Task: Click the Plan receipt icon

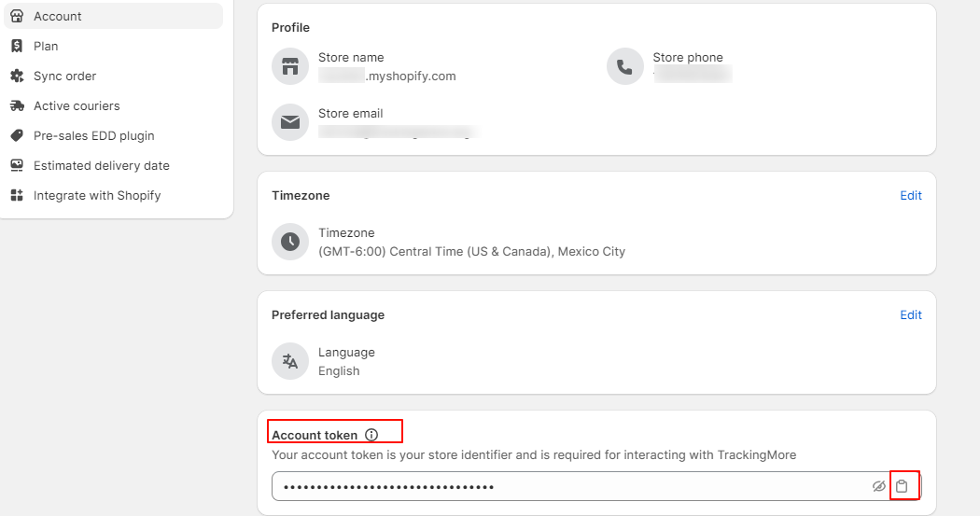Action: [x=17, y=47]
